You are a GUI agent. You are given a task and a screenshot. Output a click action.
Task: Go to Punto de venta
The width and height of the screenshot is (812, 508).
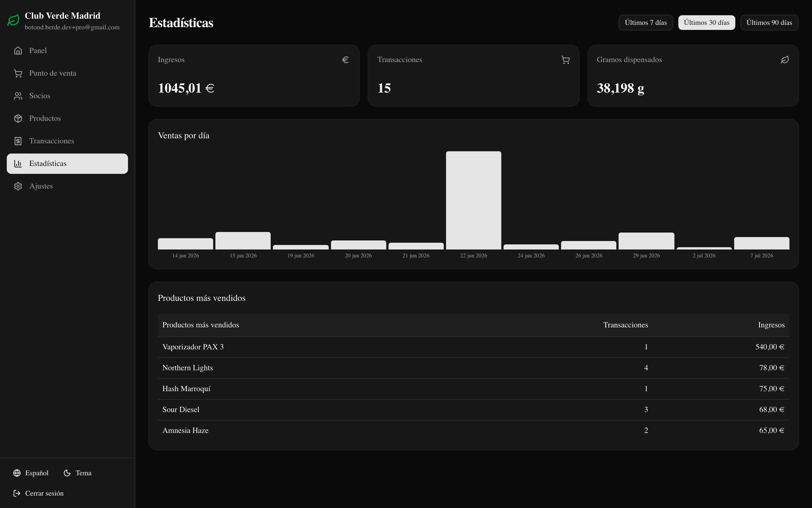[67, 73]
